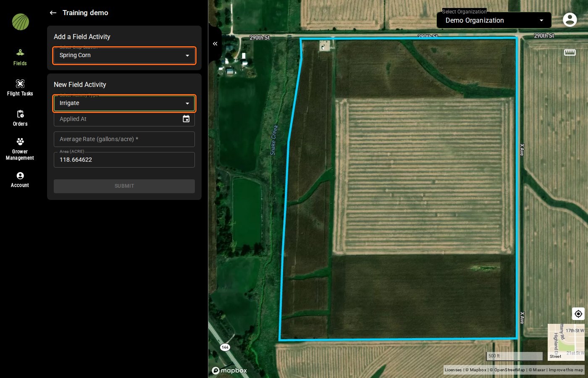This screenshot has width=588, height=378.
Task: Click the New Field Activity heading
Action: (80, 85)
